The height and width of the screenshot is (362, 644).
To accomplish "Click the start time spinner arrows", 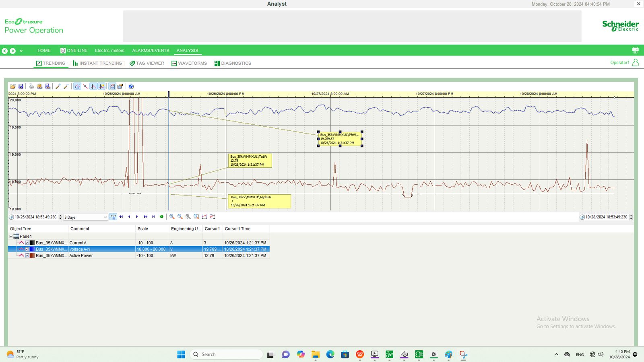I will pyautogui.click(x=60, y=217).
